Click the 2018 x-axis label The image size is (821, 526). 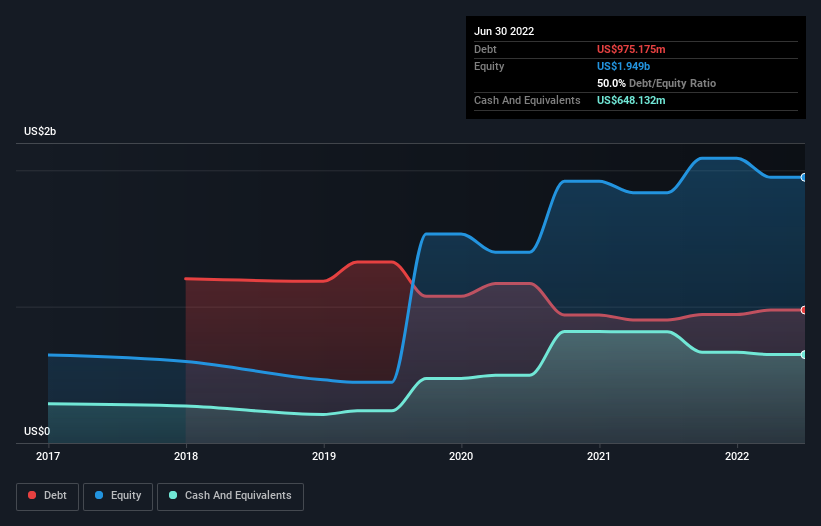coord(186,456)
